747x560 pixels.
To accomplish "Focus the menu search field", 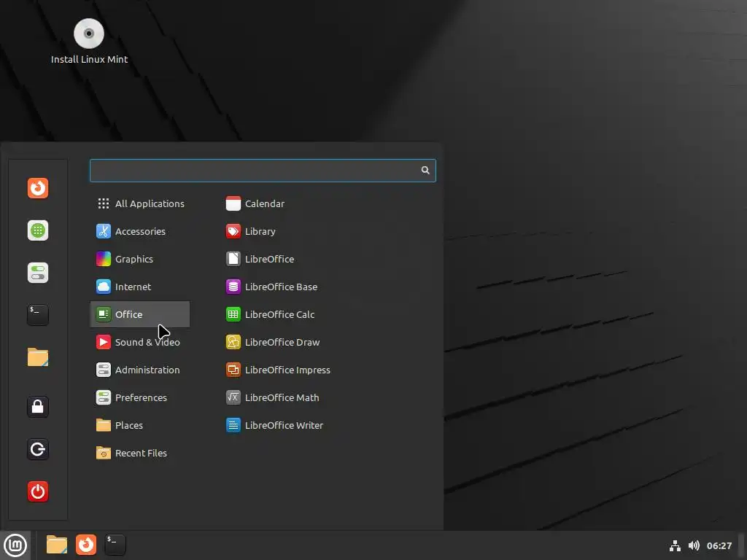I will pos(263,171).
